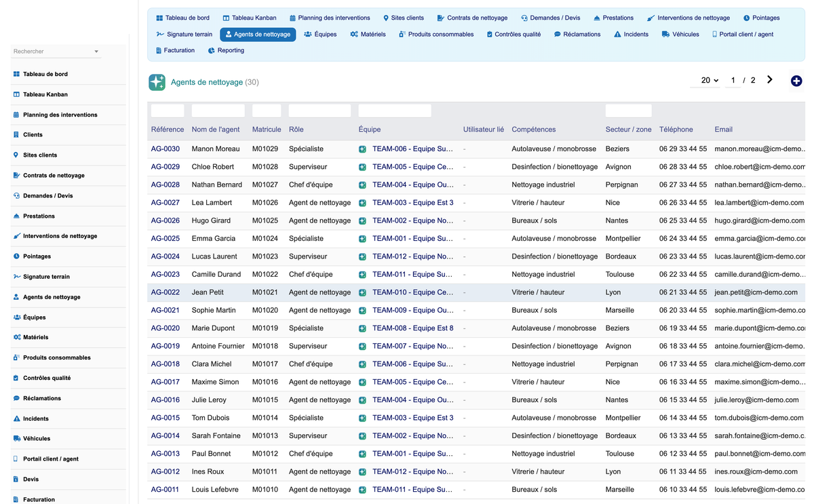This screenshot has height=504, width=814.
Task: Open Devis in the sidebar
Action: tap(31, 479)
